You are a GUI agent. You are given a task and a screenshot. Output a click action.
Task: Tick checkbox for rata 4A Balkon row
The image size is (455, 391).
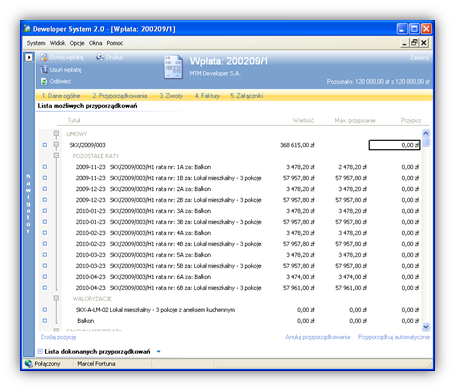point(45,233)
